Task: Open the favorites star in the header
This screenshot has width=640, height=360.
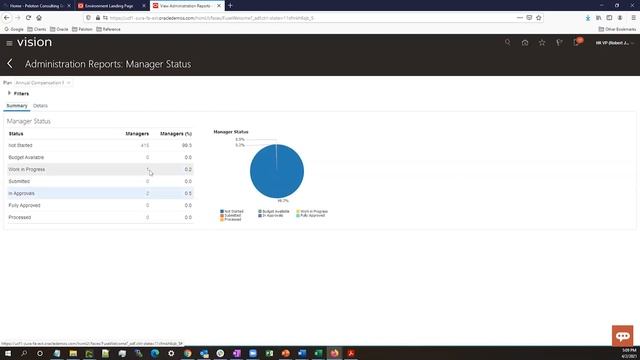Action: [x=542, y=42]
